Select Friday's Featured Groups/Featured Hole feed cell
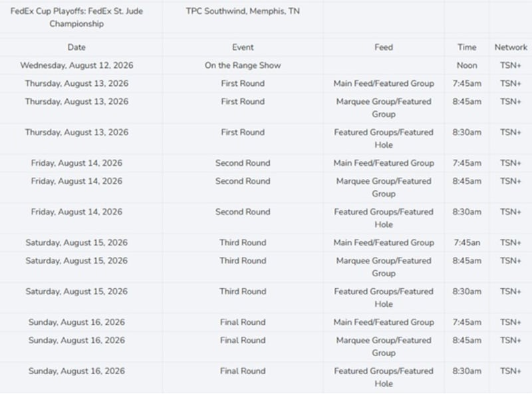This screenshot has height=394, width=532. [x=384, y=218]
